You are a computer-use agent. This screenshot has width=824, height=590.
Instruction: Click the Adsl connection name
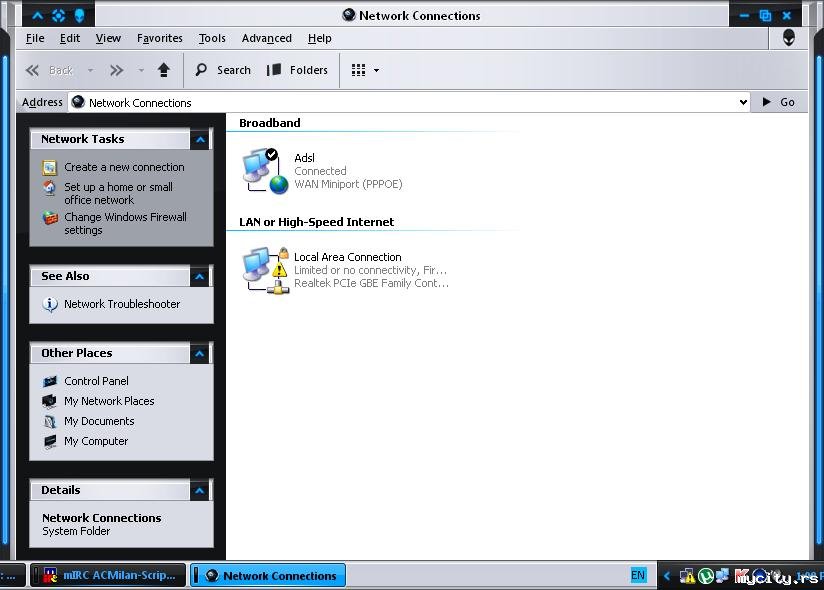(x=304, y=158)
